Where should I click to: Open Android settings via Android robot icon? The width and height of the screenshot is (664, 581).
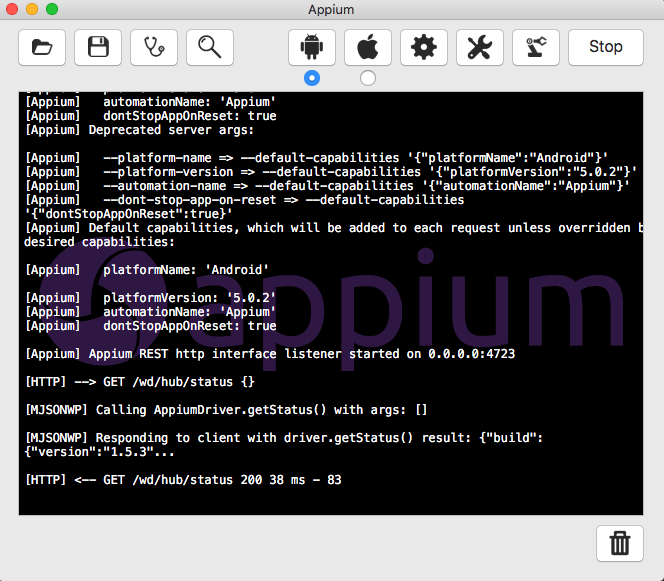pyautogui.click(x=312, y=47)
